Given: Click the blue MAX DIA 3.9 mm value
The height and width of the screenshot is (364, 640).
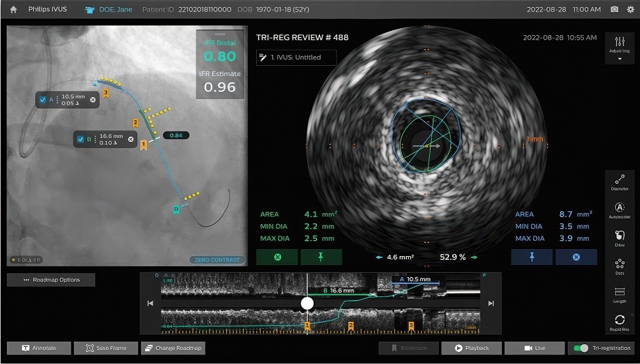Looking at the screenshot, I should tap(574, 238).
